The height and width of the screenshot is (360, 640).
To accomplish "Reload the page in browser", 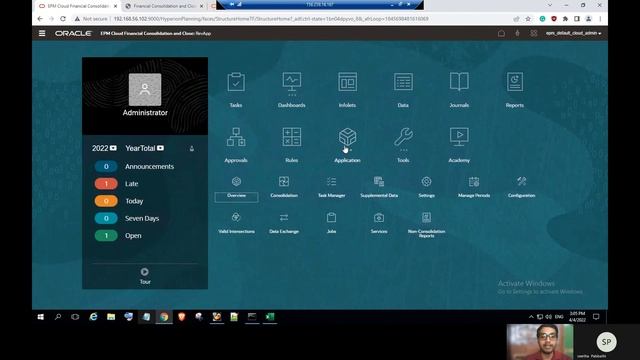I will (x=63, y=19).
